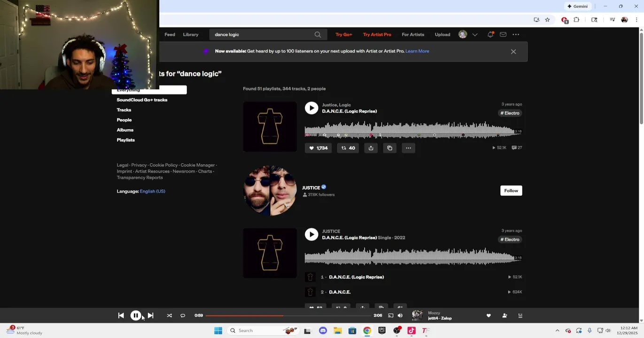Open the Library page

tap(191, 35)
